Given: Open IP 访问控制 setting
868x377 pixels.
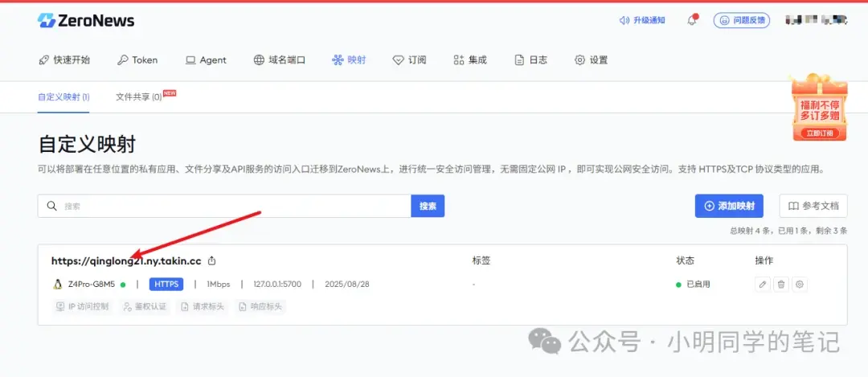Looking at the screenshot, I should coord(83,306).
